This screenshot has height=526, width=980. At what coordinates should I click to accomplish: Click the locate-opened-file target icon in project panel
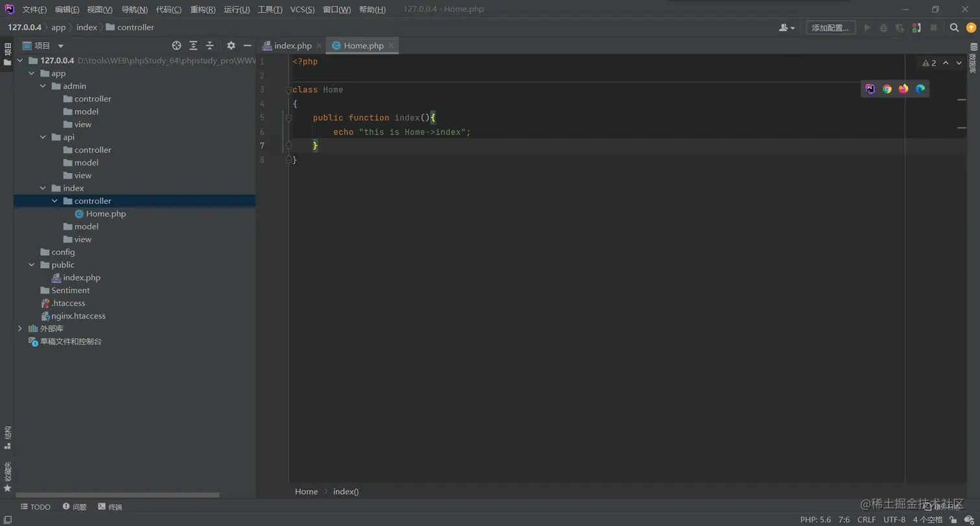pos(176,45)
